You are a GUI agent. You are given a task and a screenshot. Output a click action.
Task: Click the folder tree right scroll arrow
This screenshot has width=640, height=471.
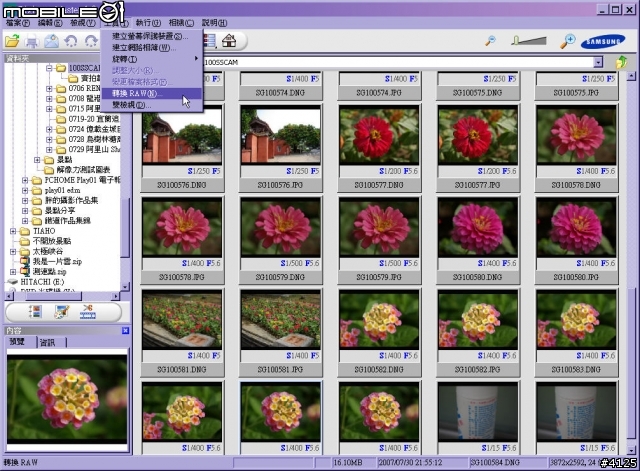116,296
